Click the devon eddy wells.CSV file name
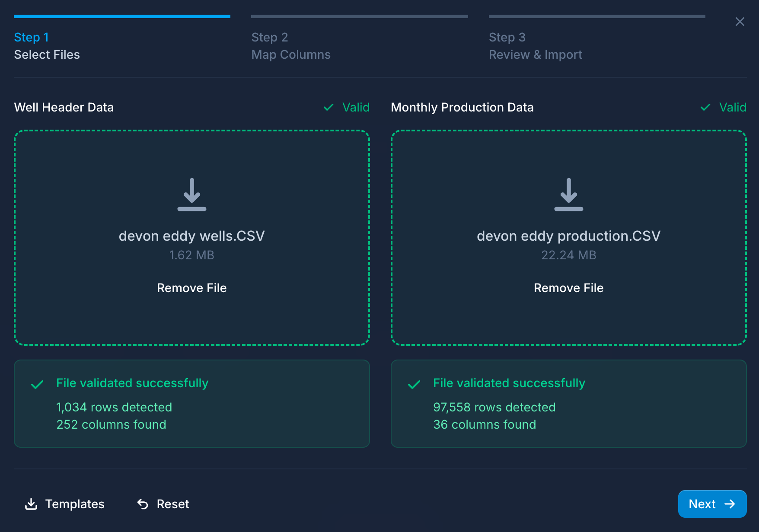Image resolution: width=759 pixels, height=532 pixels. 191,236
